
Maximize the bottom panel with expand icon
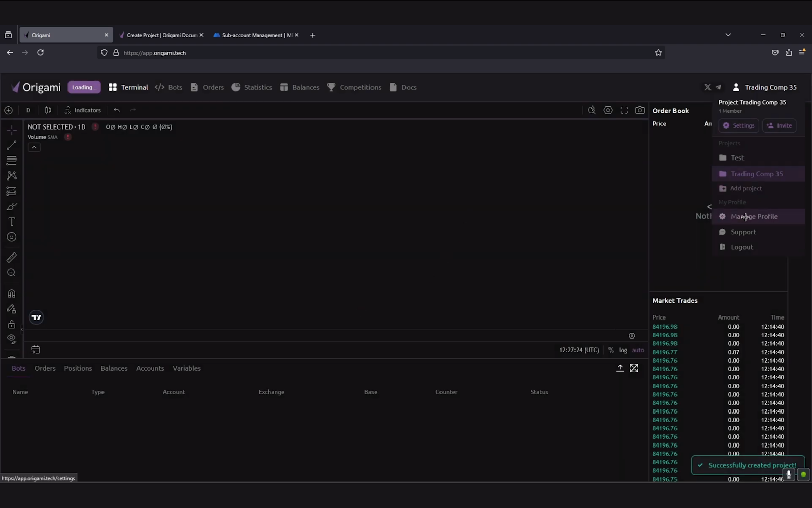[634, 368]
